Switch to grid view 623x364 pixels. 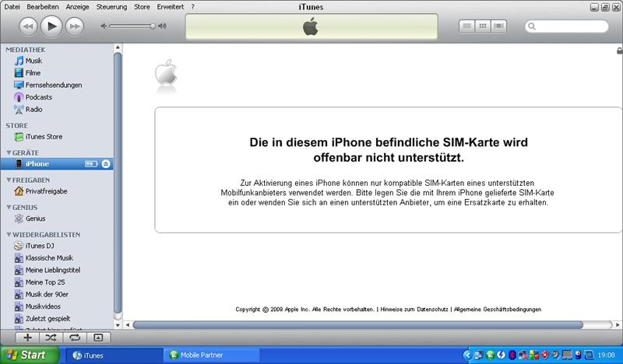coord(483,26)
